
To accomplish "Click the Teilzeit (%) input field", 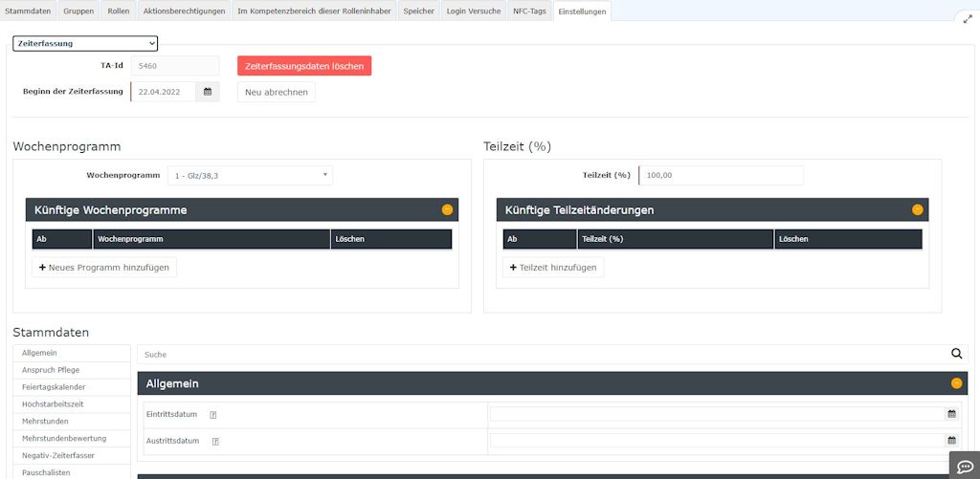I will tap(722, 175).
